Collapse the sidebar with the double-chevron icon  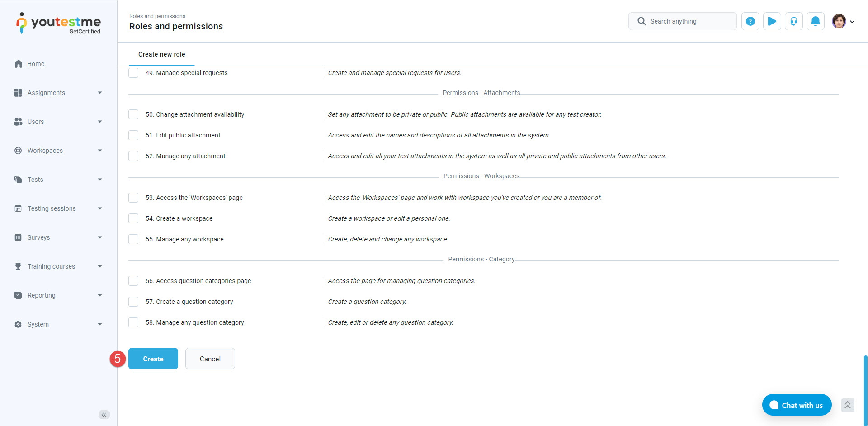click(x=104, y=415)
